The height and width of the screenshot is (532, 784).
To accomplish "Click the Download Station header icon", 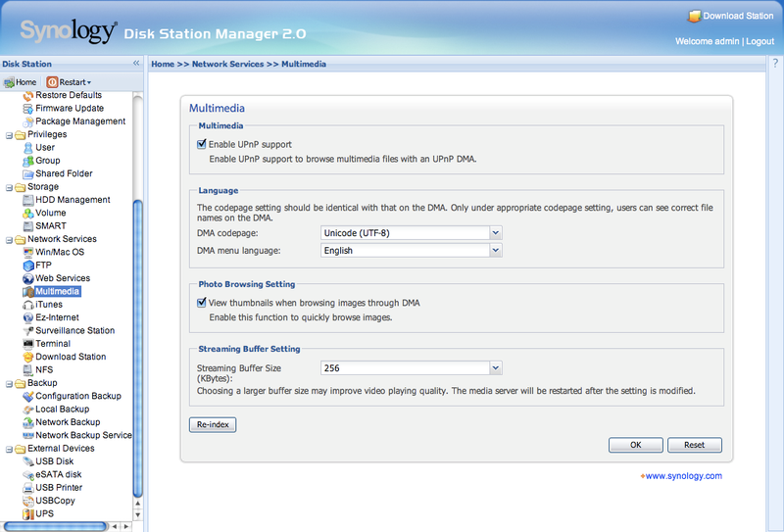I will tap(694, 16).
